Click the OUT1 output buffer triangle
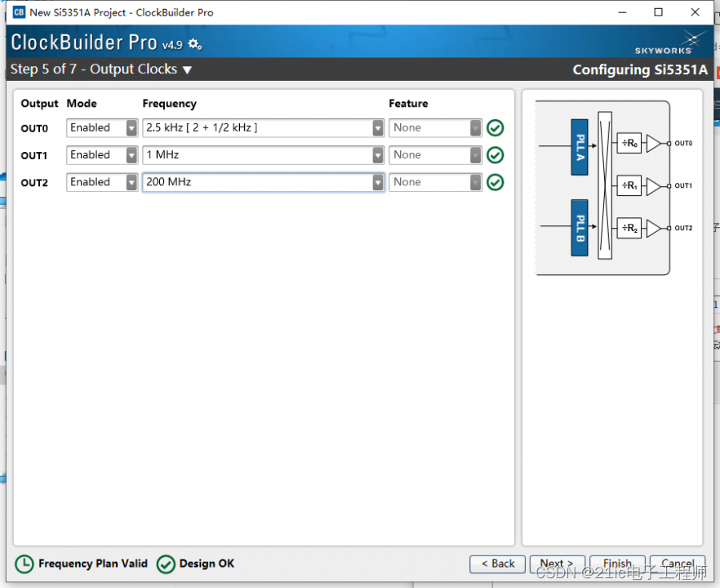The width and height of the screenshot is (720, 588). (653, 185)
